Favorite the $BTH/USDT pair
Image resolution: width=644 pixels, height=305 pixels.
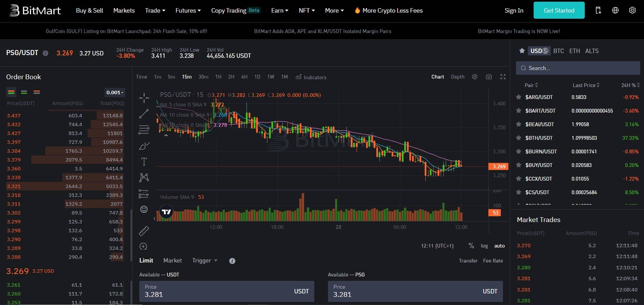[x=519, y=138]
